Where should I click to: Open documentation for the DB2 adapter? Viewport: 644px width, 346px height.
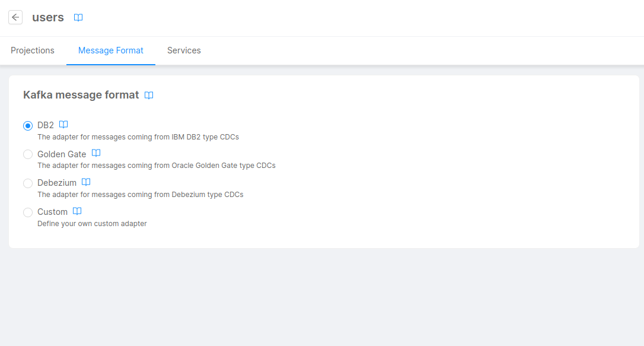pyautogui.click(x=63, y=125)
